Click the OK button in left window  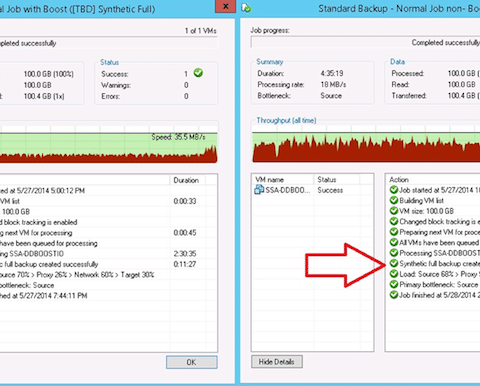[192, 362]
